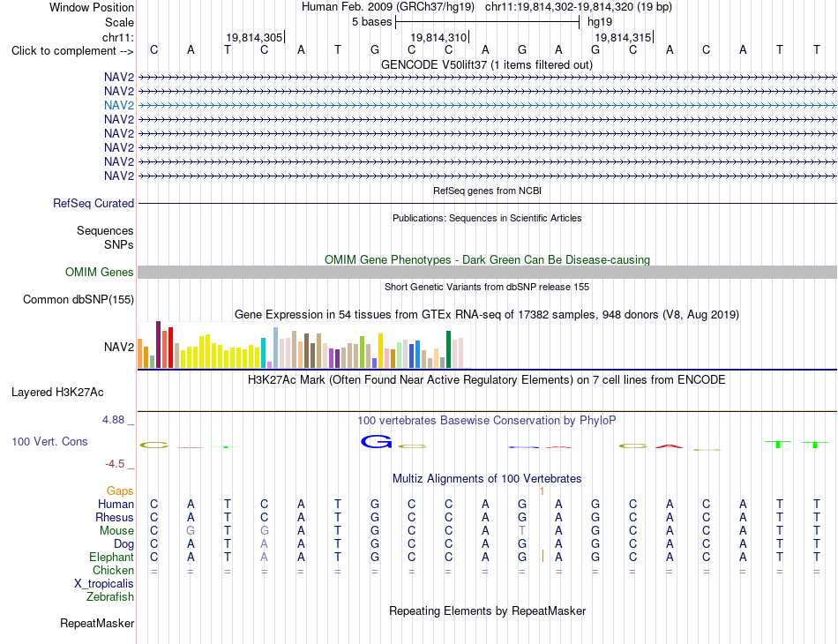Click the SNPs label under Publications
838x644 pixels.
[x=119, y=244]
